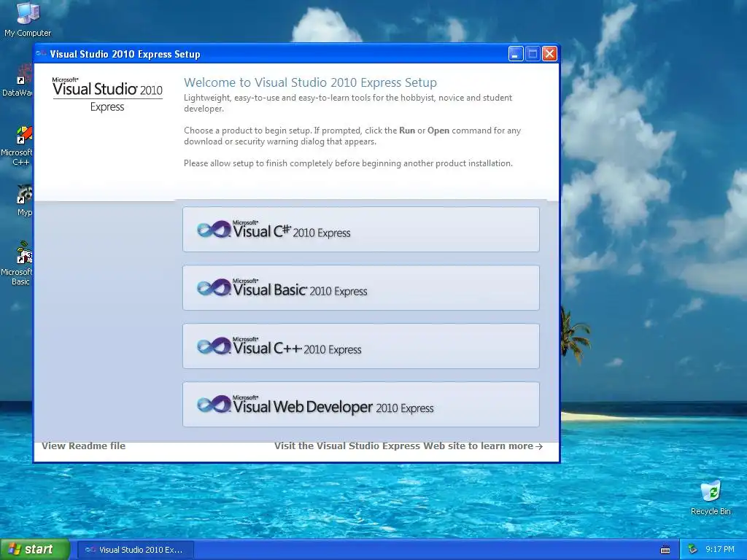Click the setup window title bar icon
The width and height of the screenshot is (747, 560).
(x=41, y=54)
